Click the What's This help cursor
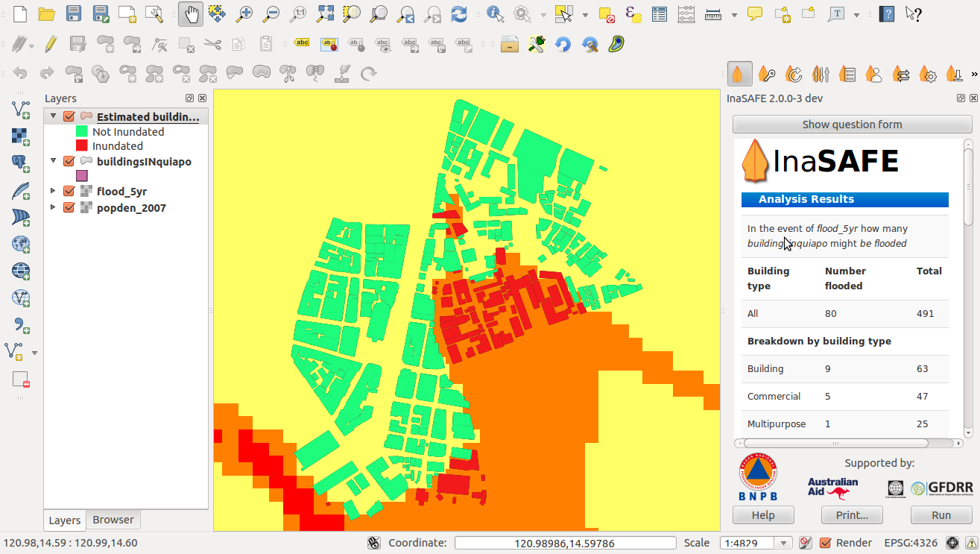 [x=913, y=13]
